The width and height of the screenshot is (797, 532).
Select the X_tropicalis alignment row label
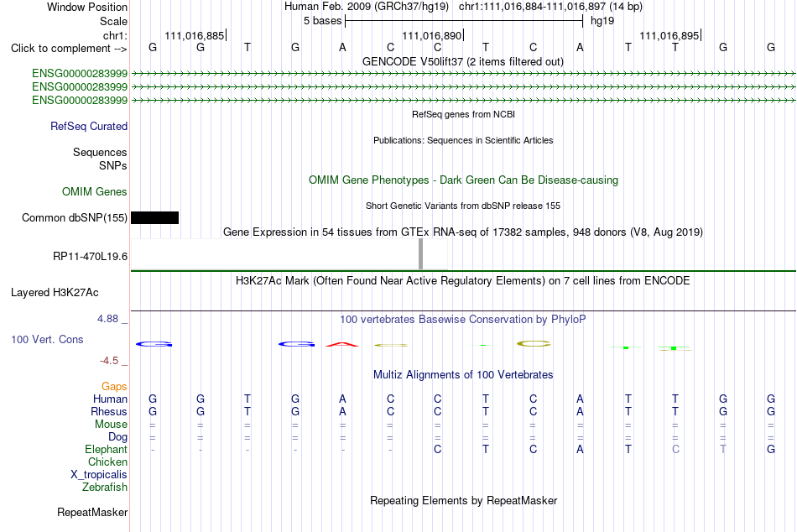point(99,475)
